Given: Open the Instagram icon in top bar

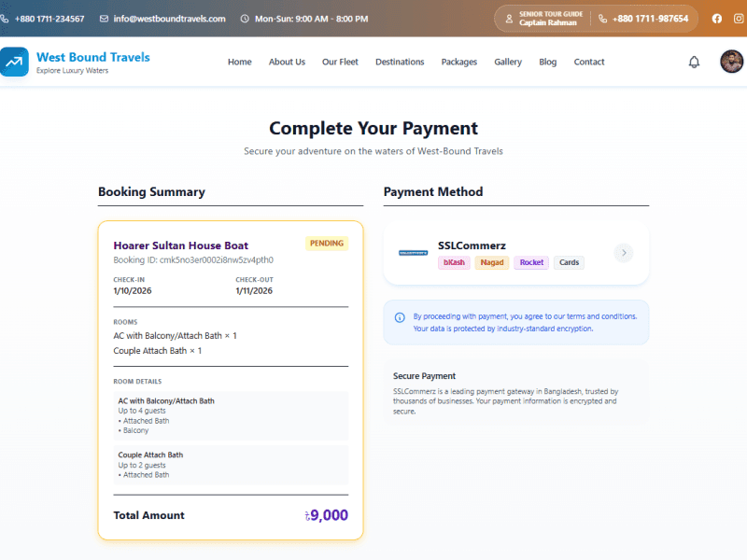Looking at the screenshot, I should [739, 19].
